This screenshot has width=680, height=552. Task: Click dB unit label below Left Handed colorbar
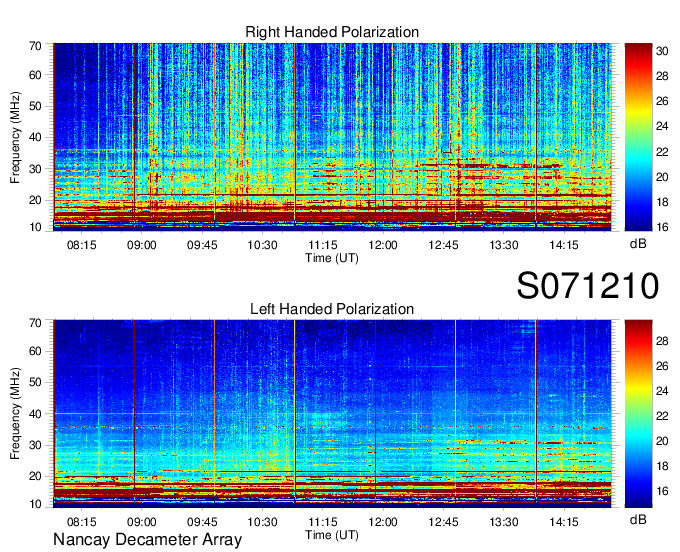click(x=638, y=519)
